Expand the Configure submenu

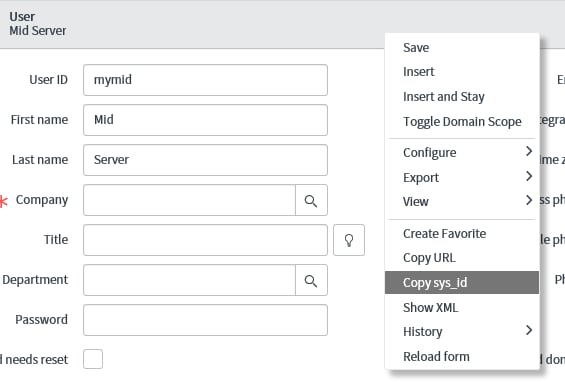tap(462, 152)
